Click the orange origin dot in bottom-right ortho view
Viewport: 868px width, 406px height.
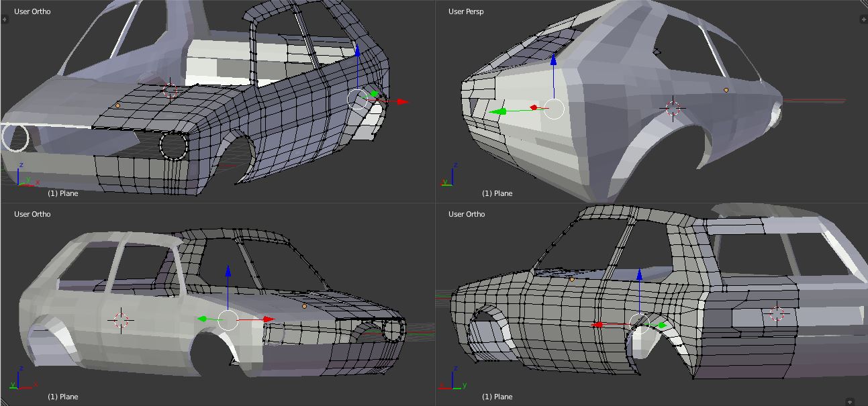coord(571,279)
